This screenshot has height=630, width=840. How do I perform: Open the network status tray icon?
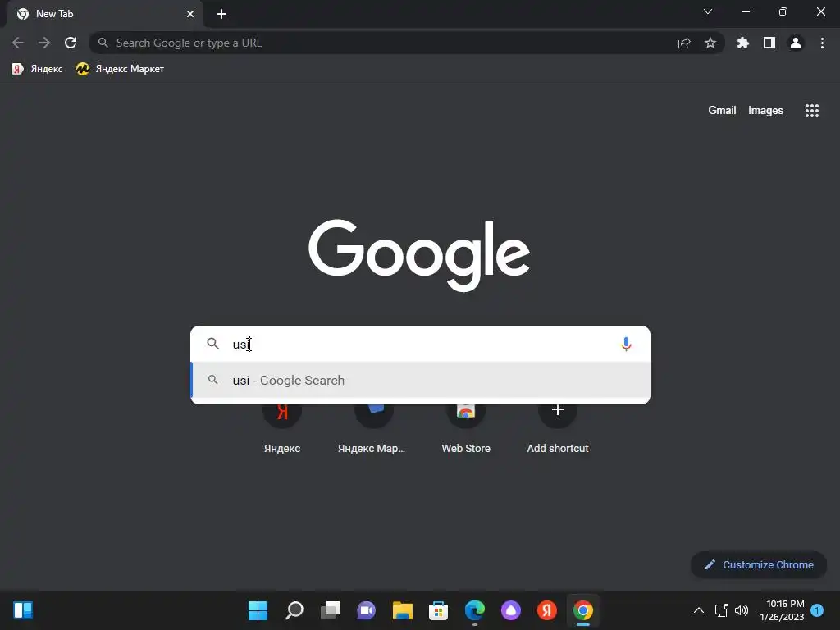722,610
